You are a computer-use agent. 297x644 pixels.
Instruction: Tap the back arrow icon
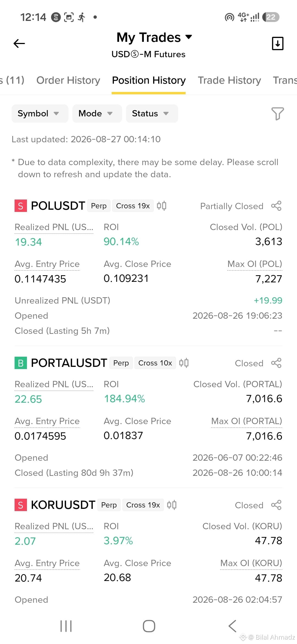point(19,43)
